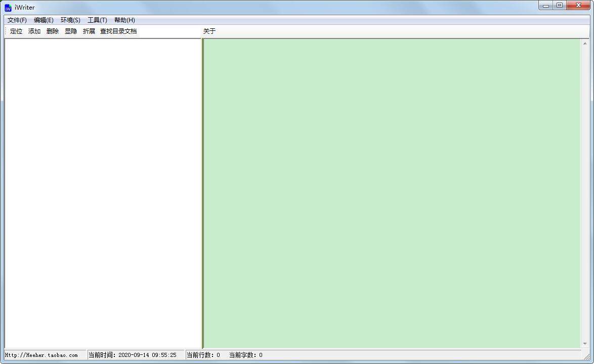Open the 帮助(H) menu
The height and width of the screenshot is (364, 594).
pyautogui.click(x=124, y=20)
